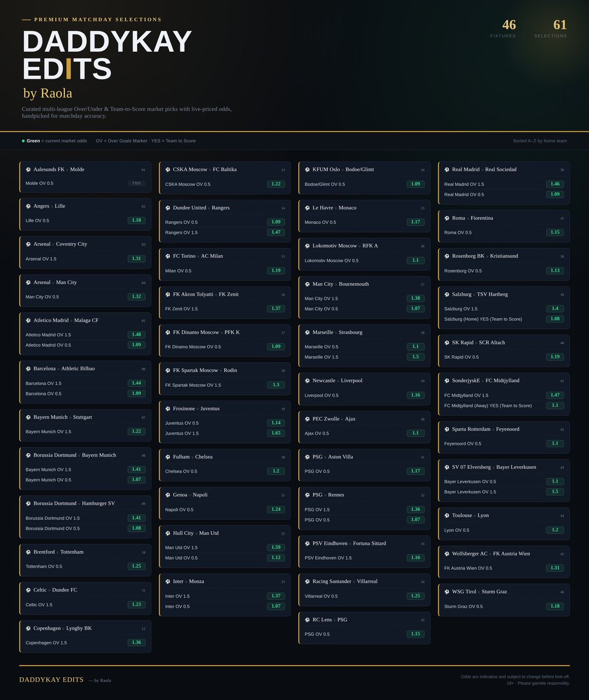The image size is (589, 700).
Task: Pick the 1.23 odds for Celtic OV 1.5
Action: (x=137, y=604)
